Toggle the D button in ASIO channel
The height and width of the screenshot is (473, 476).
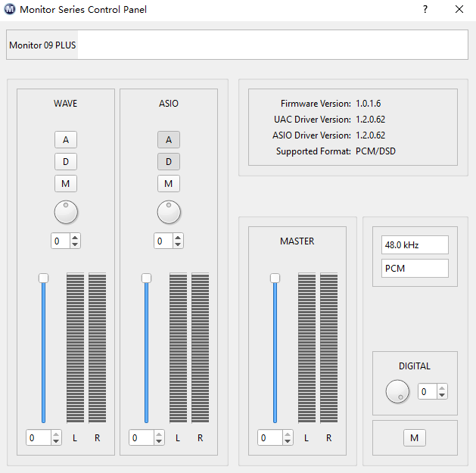click(x=169, y=161)
